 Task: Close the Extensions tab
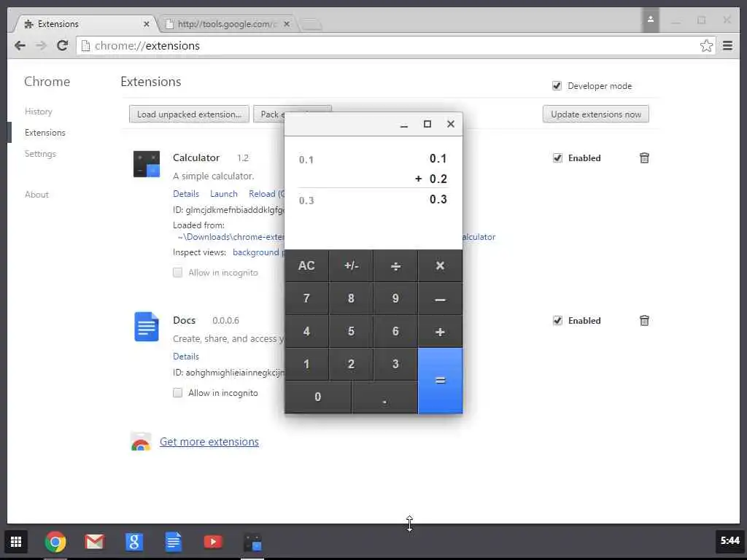(x=146, y=24)
